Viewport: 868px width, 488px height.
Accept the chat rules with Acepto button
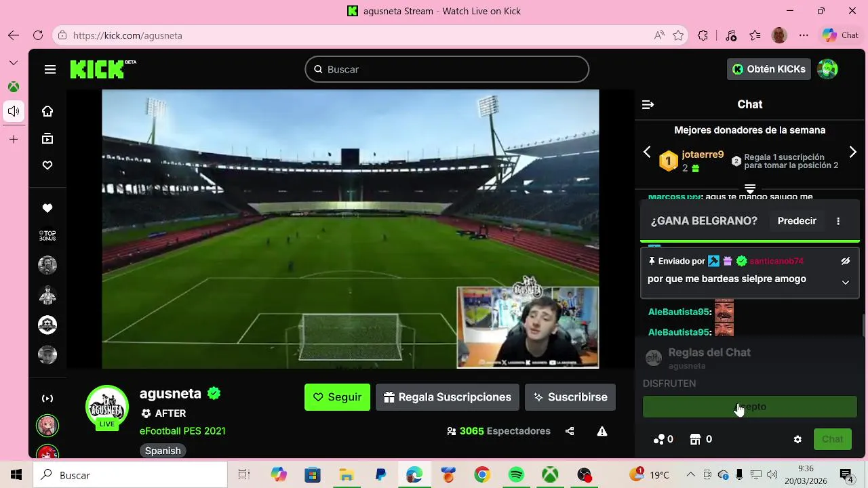750,407
